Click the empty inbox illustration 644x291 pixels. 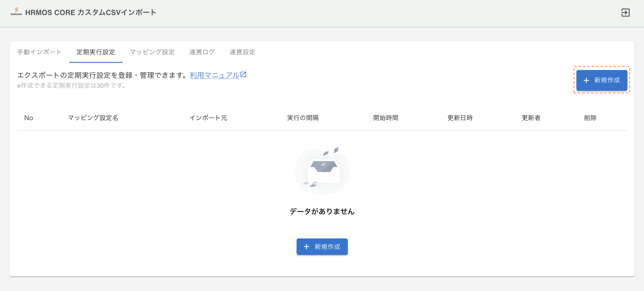click(x=322, y=171)
